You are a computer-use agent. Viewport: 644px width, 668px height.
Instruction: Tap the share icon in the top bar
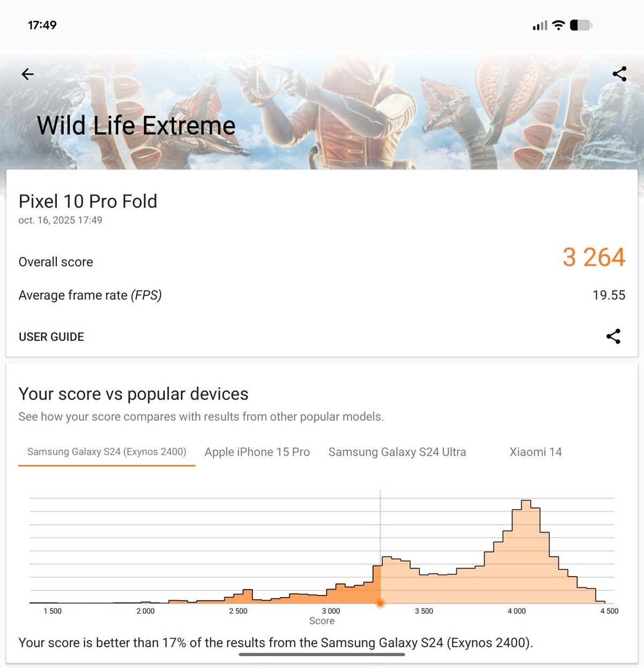click(620, 74)
